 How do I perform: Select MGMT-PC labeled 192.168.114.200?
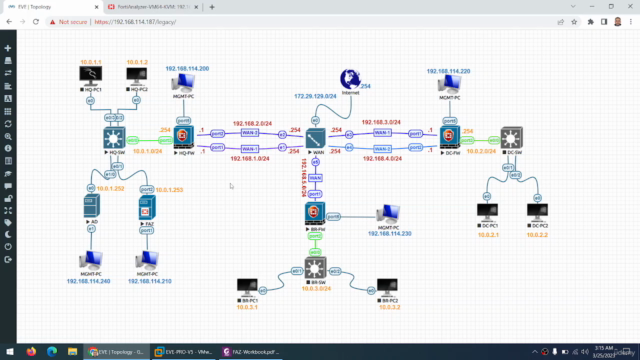pos(183,83)
